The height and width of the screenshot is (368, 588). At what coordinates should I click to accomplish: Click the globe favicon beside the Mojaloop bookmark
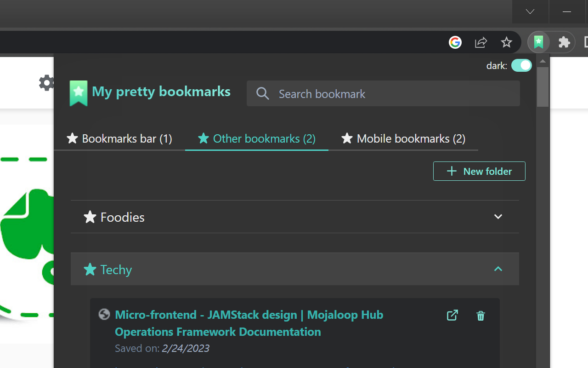coord(104,314)
